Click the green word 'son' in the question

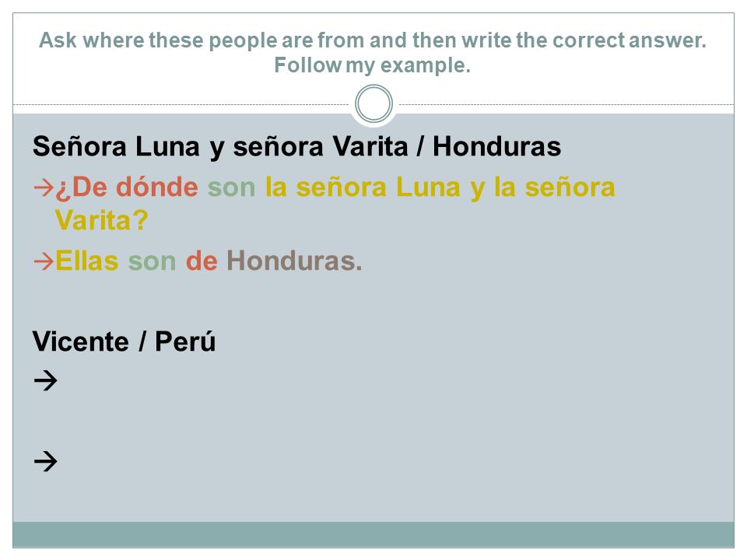click(232, 187)
